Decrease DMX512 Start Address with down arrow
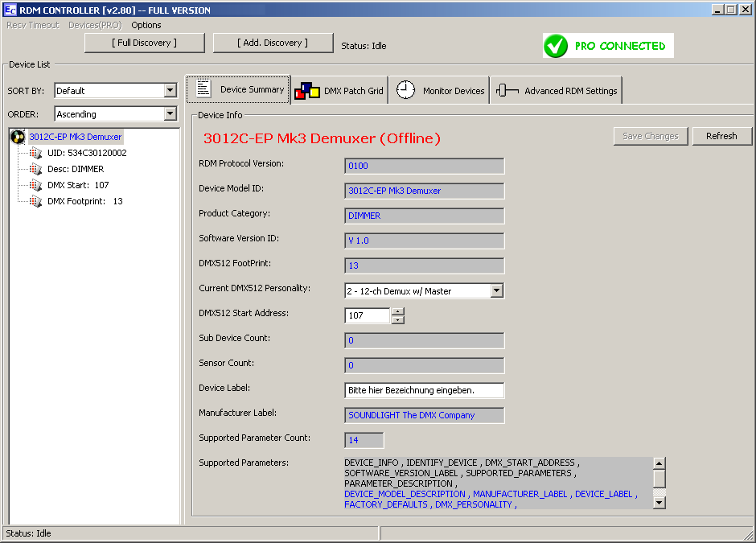 click(397, 319)
